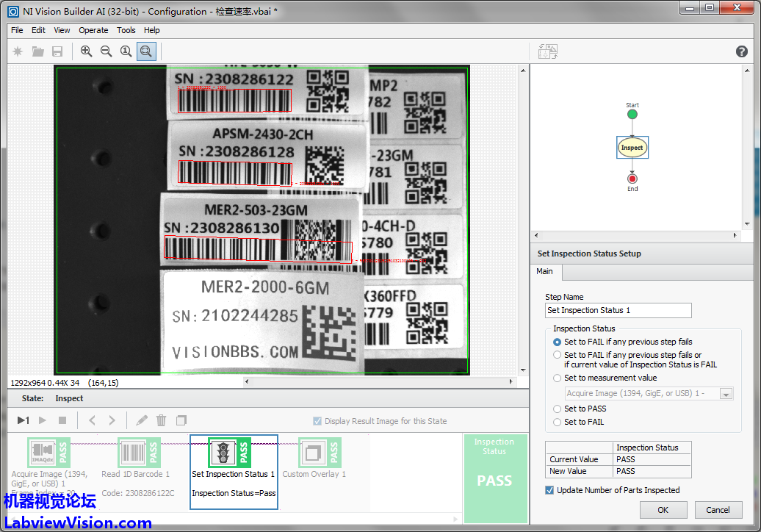Screen dimensions: 761x532
Task: Open the Help menu
Action: 152,30
